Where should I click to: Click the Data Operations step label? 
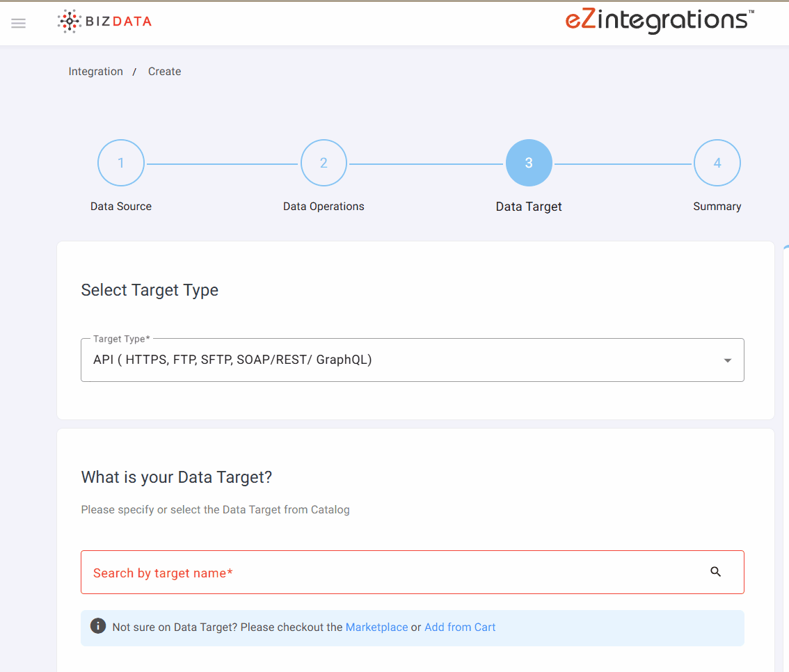(324, 207)
